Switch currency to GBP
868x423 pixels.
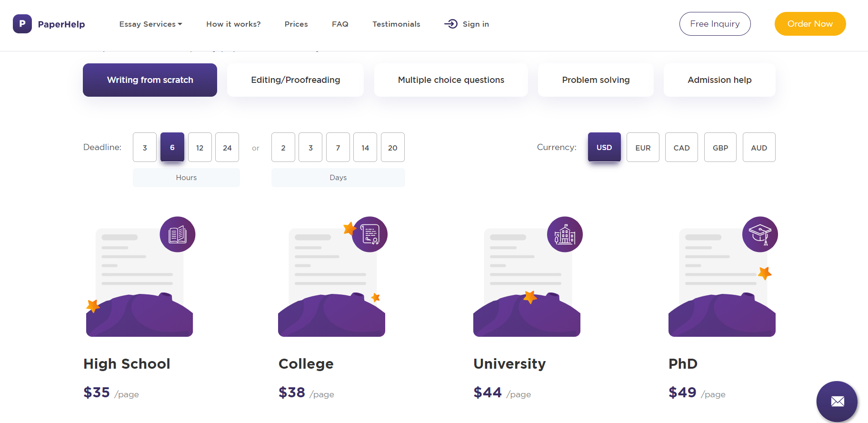720,147
